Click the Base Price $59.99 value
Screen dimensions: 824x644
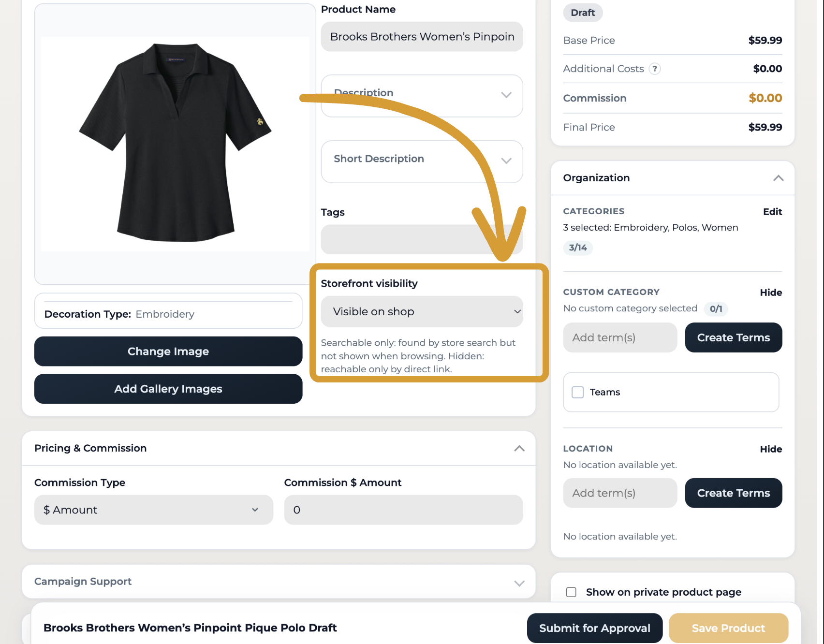coord(765,40)
